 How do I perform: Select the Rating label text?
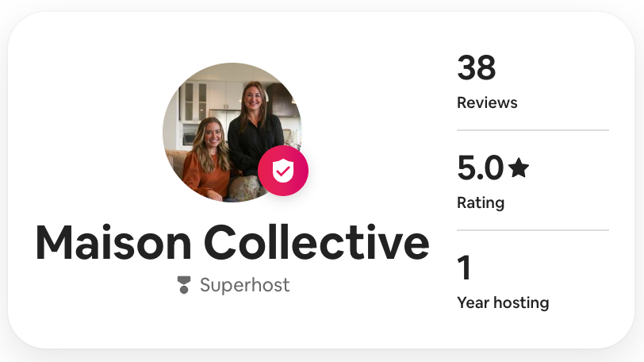pyautogui.click(x=481, y=202)
